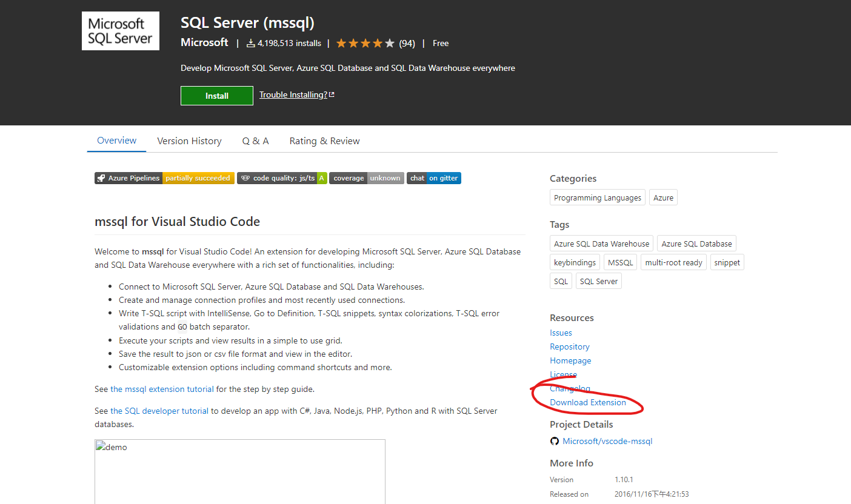Open the Trouble Installing? help link
Image resolution: width=851 pixels, height=504 pixels.
click(x=297, y=94)
